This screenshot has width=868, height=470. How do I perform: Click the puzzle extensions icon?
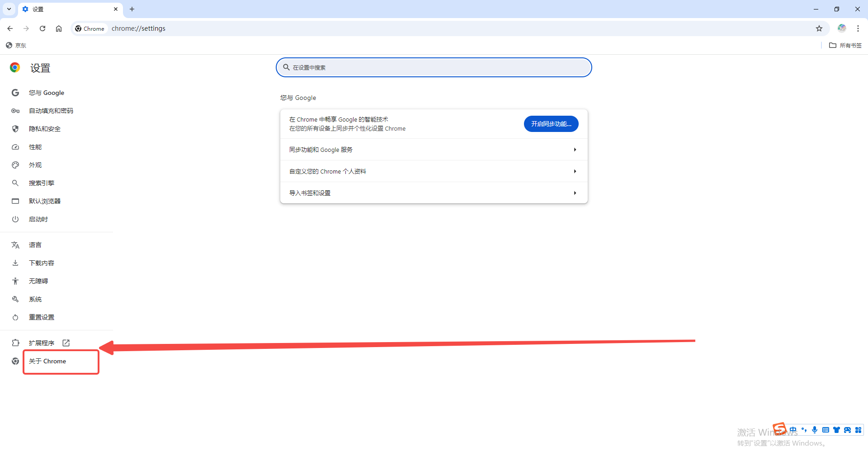point(15,343)
